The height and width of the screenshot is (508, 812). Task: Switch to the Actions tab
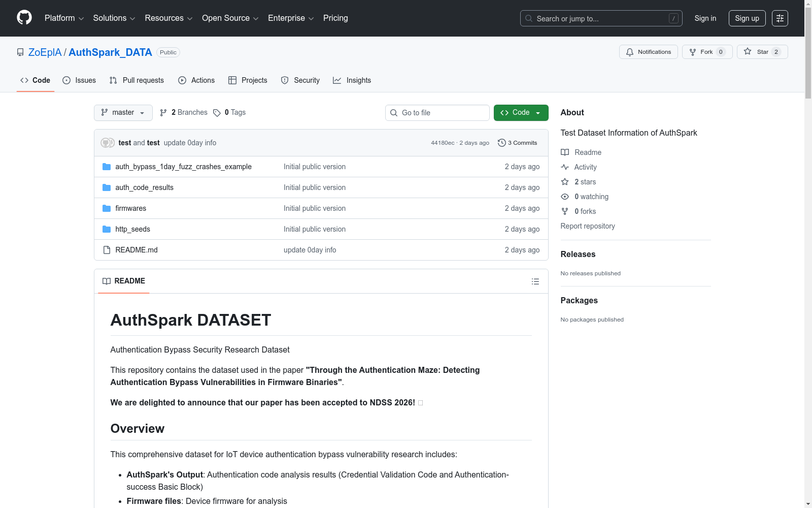196,80
